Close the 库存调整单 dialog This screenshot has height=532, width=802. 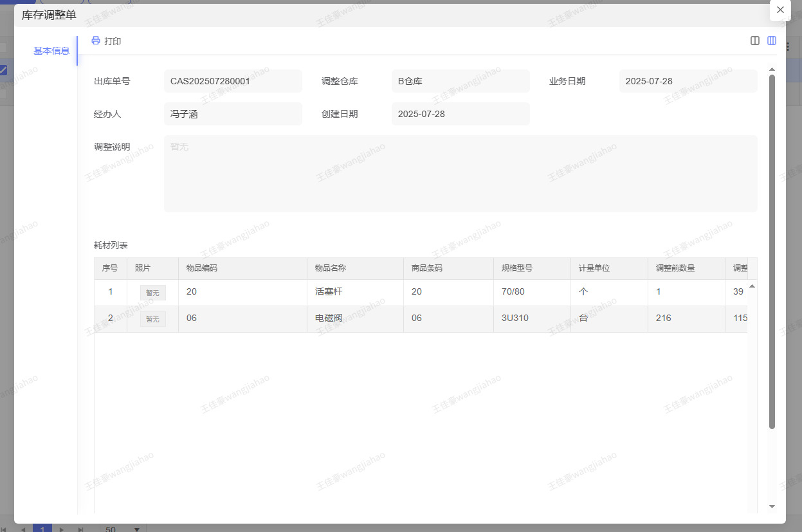coord(780,10)
